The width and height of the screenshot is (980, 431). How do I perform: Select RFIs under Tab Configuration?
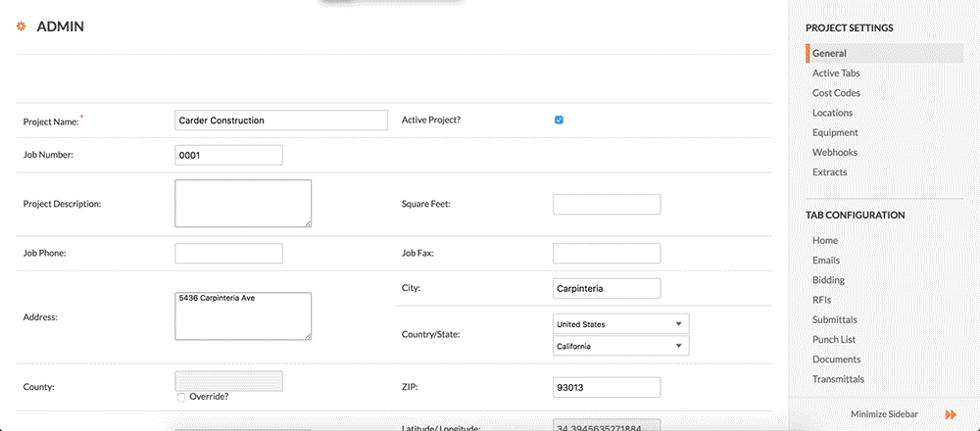pyautogui.click(x=821, y=300)
